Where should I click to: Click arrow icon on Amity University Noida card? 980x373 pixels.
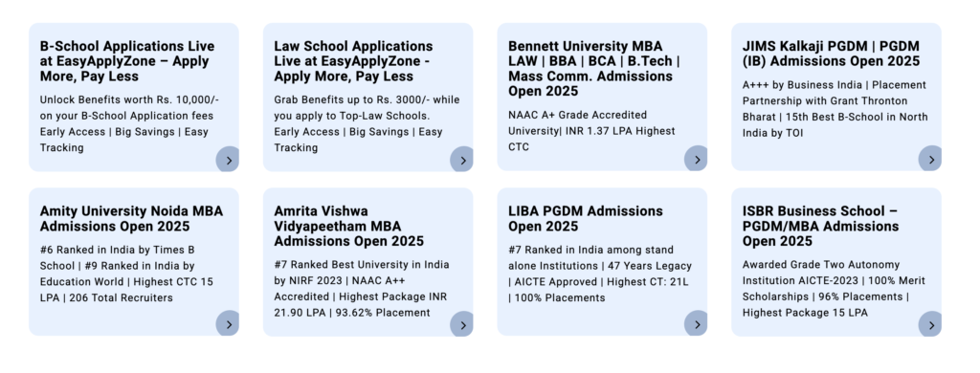(x=228, y=324)
